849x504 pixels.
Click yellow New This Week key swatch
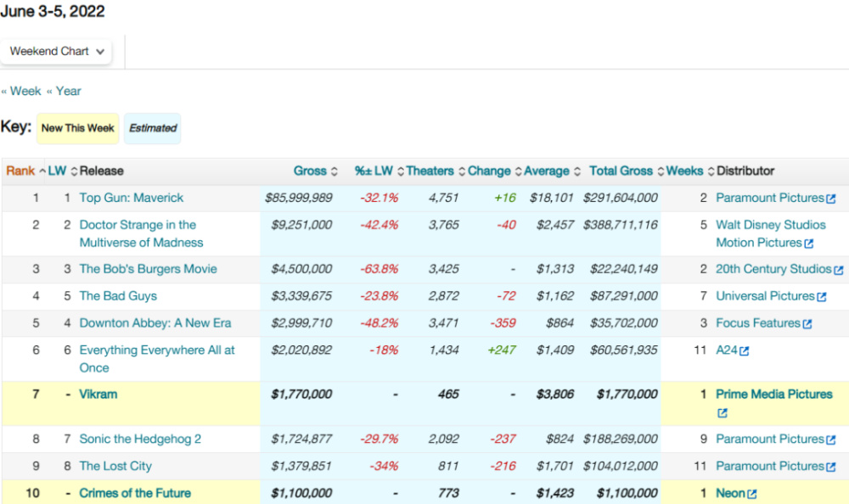tap(77, 128)
